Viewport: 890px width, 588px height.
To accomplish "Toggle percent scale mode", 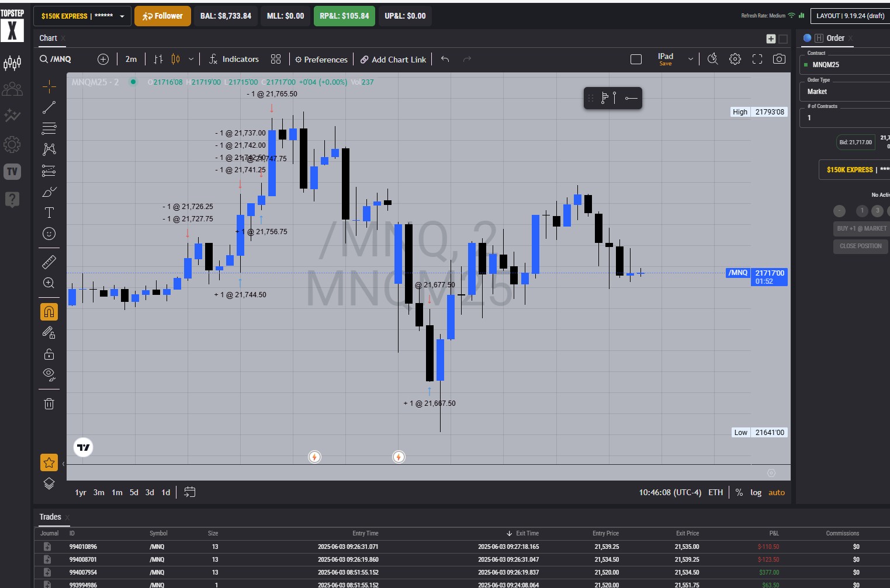I will pos(739,492).
